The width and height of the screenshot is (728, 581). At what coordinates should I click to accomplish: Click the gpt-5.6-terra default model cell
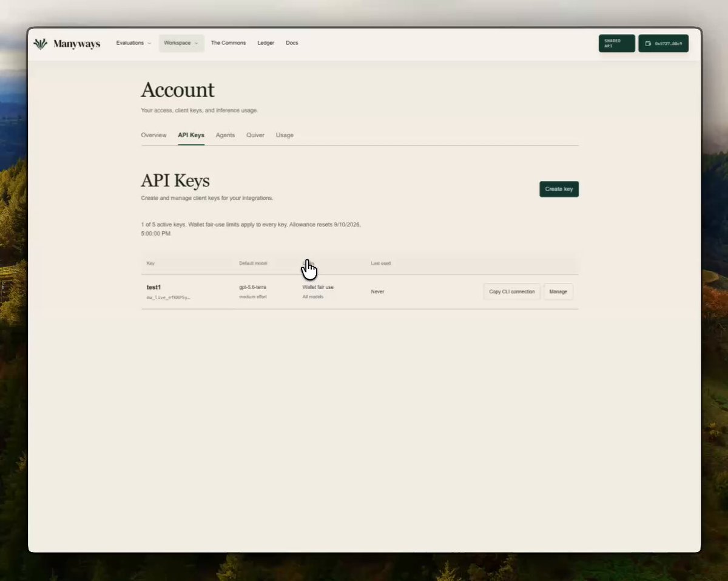(252, 287)
